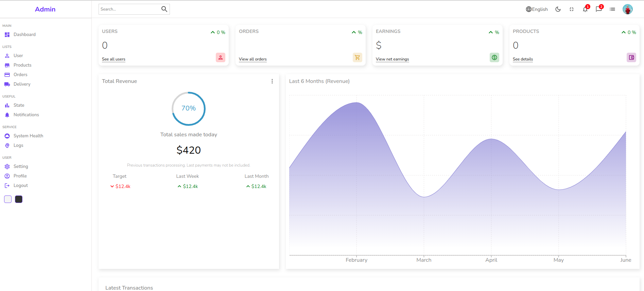Screen dimensions: 644x291
Task: Click View net earnings link
Action: 392,59
